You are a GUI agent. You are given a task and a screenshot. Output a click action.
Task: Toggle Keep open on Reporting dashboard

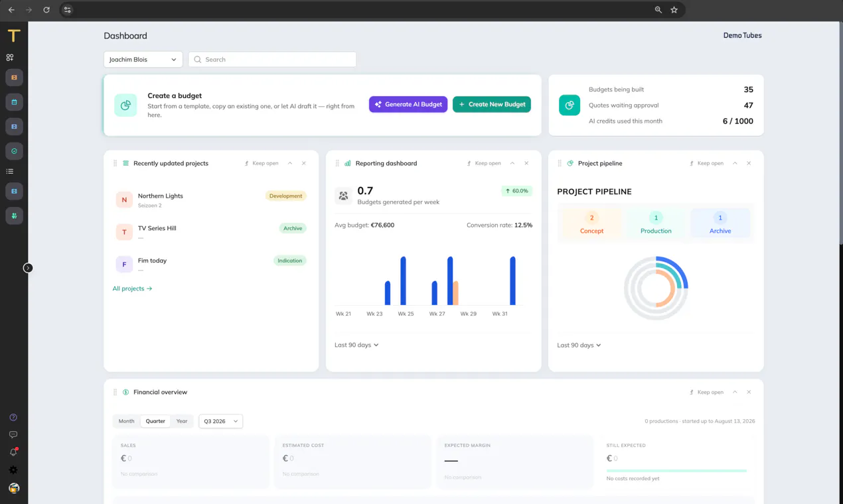click(x=484, y=163)
